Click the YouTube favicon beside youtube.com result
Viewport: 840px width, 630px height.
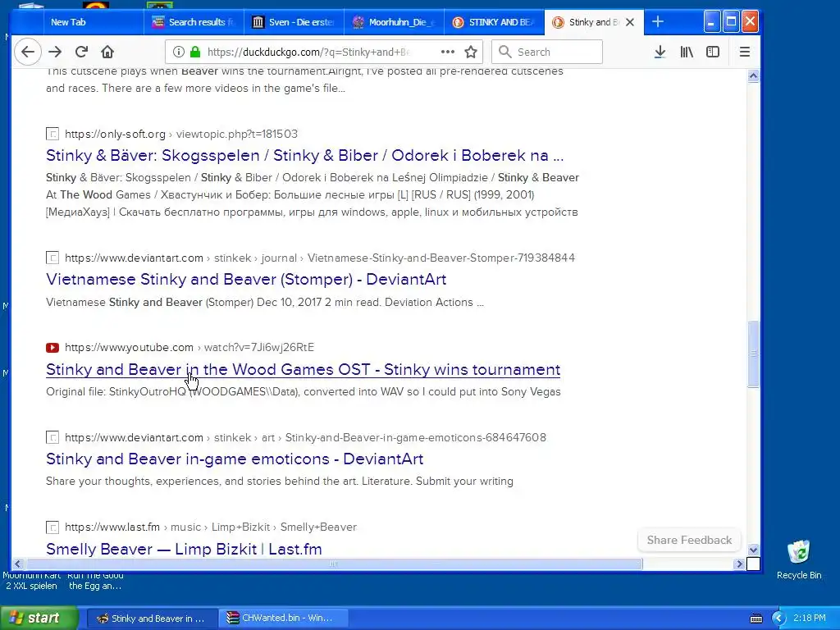[x=52, y=348]
